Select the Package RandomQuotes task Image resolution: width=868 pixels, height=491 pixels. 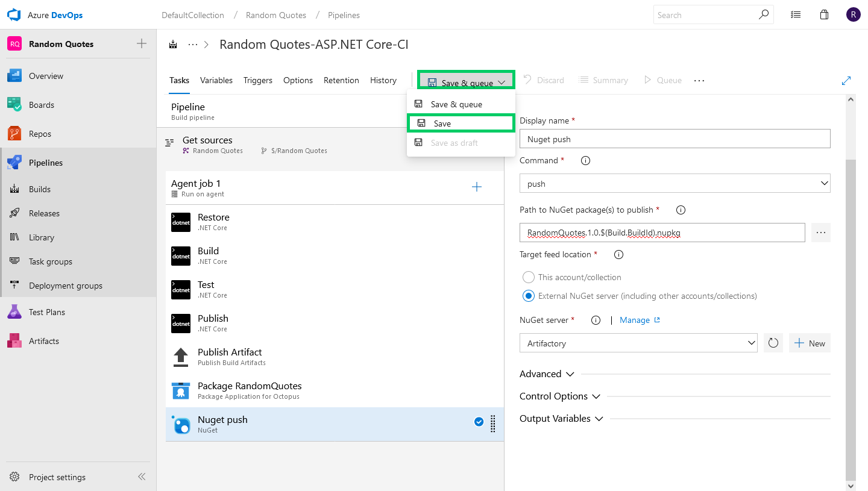tap(335, 390)
